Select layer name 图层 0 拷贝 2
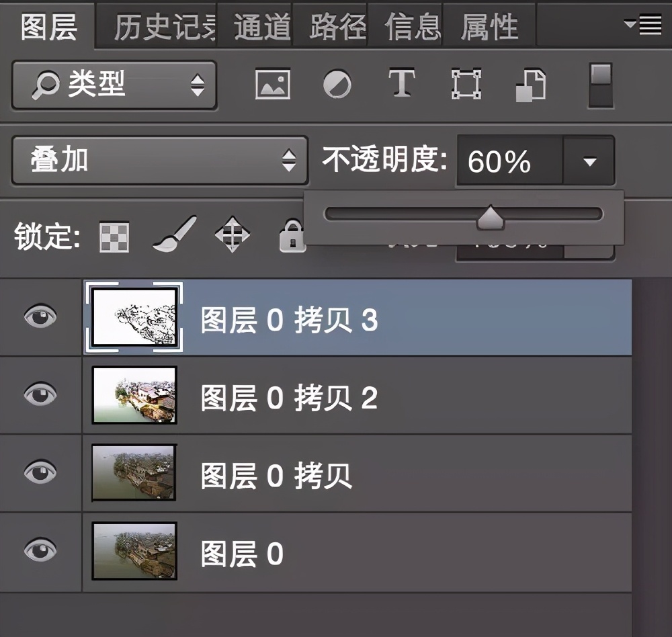The image size is (672, 637). [289, 398]
